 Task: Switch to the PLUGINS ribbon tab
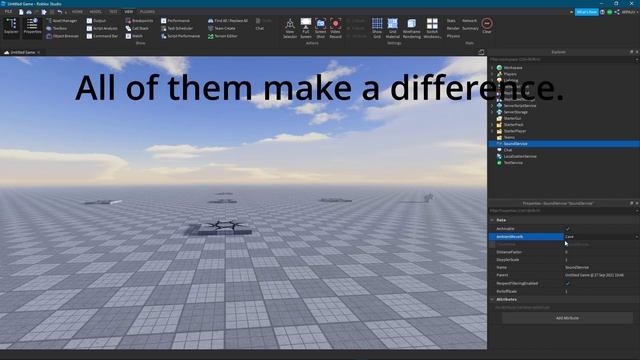tap(147, 12)
